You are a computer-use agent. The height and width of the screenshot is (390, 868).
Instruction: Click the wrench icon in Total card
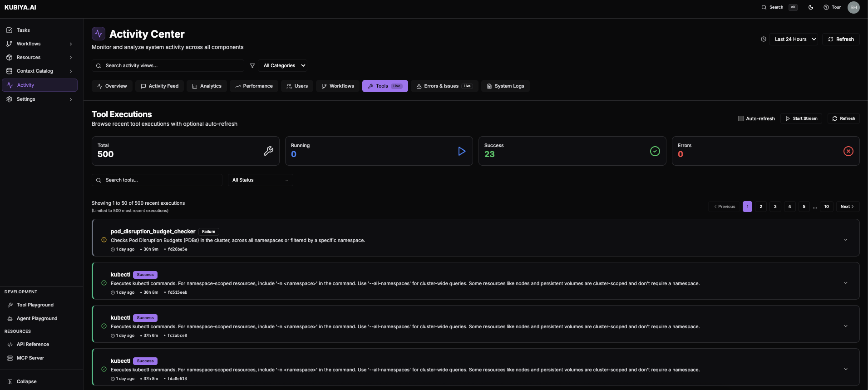[x=268, y=151]
